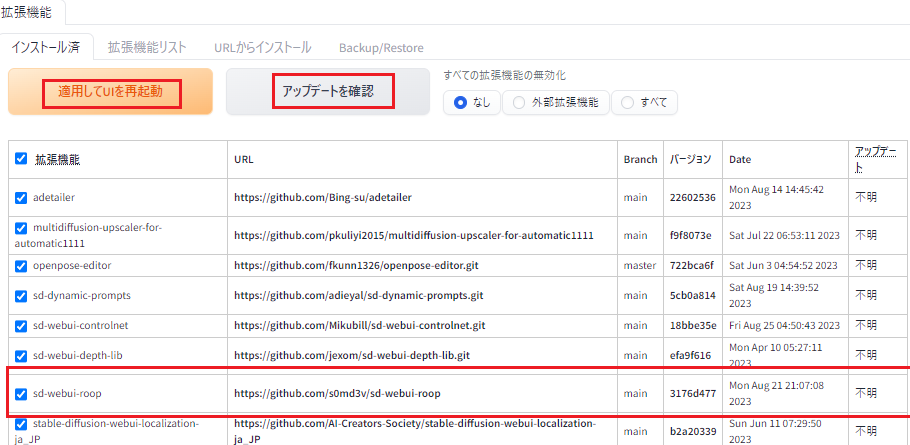Select the インストール済 tab
The height and width of the screenshot is (445, 910).
tap(47, 47)
